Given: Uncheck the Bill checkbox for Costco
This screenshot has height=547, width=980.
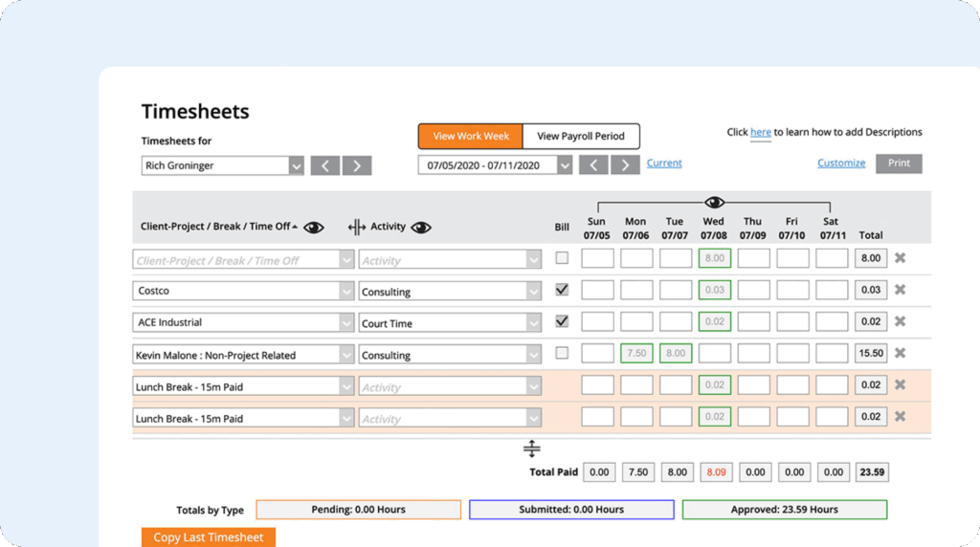Looking at the screenshot, I should click(562, 290).
